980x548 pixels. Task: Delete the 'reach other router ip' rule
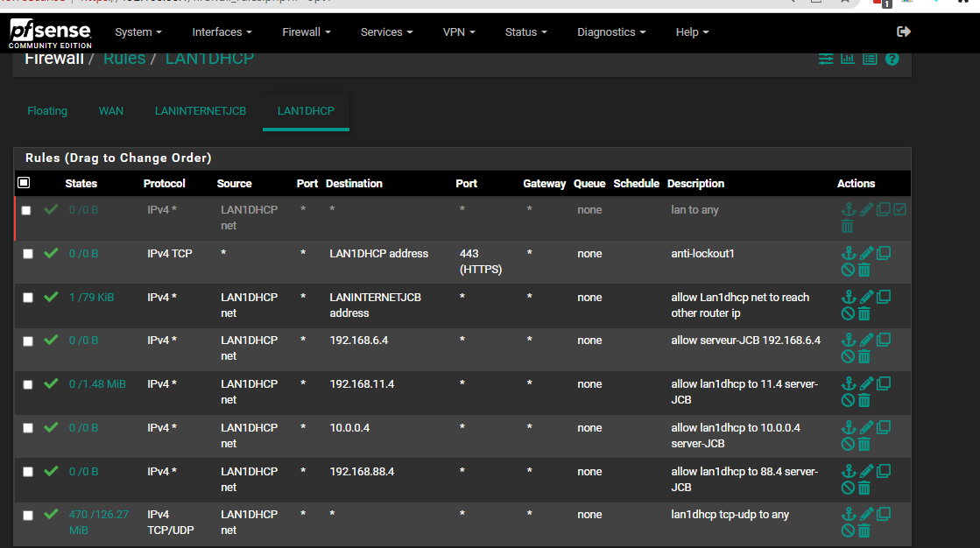(864, 313)
